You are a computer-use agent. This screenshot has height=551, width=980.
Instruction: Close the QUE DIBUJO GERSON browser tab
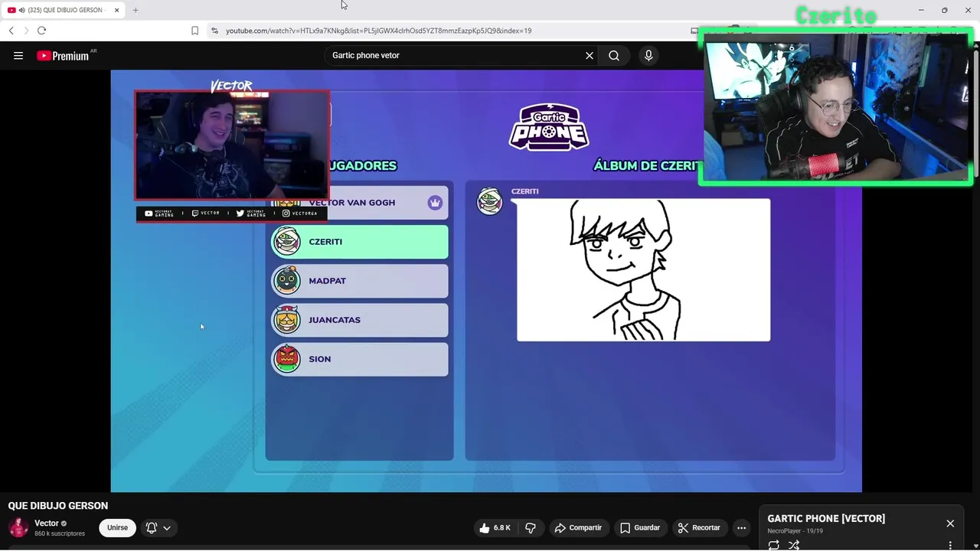[116, 10]
